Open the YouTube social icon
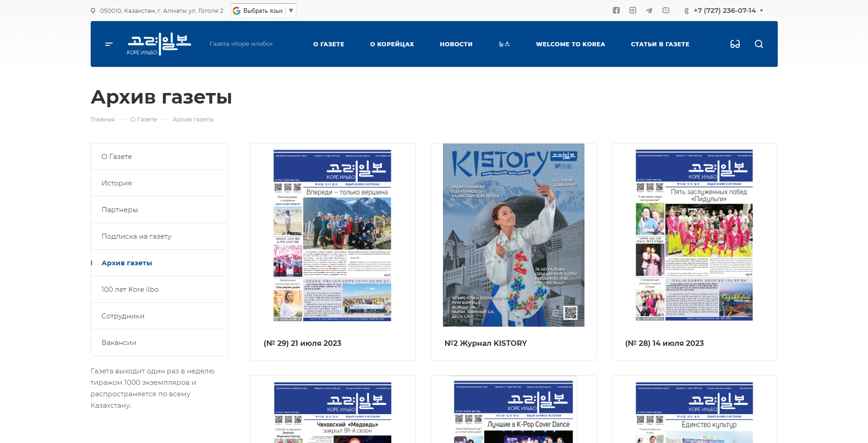The height and width of the screenshot is (443, 868). click(666, 11)
